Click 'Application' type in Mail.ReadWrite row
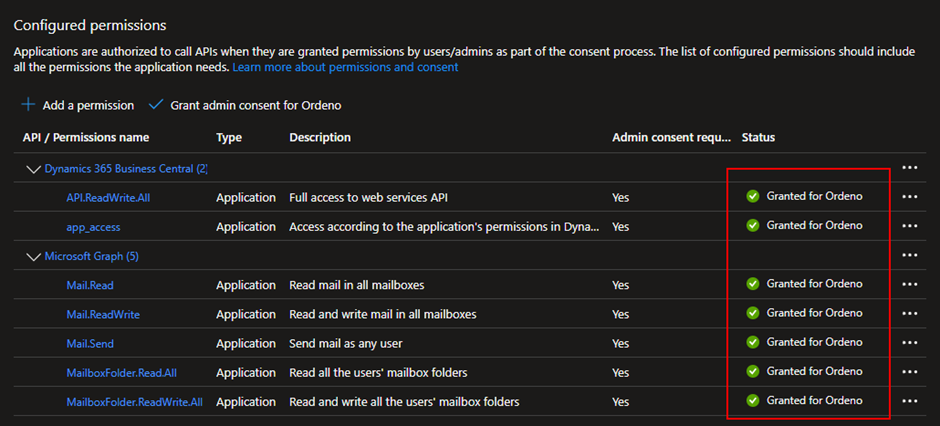 click(x=246, y=315)
